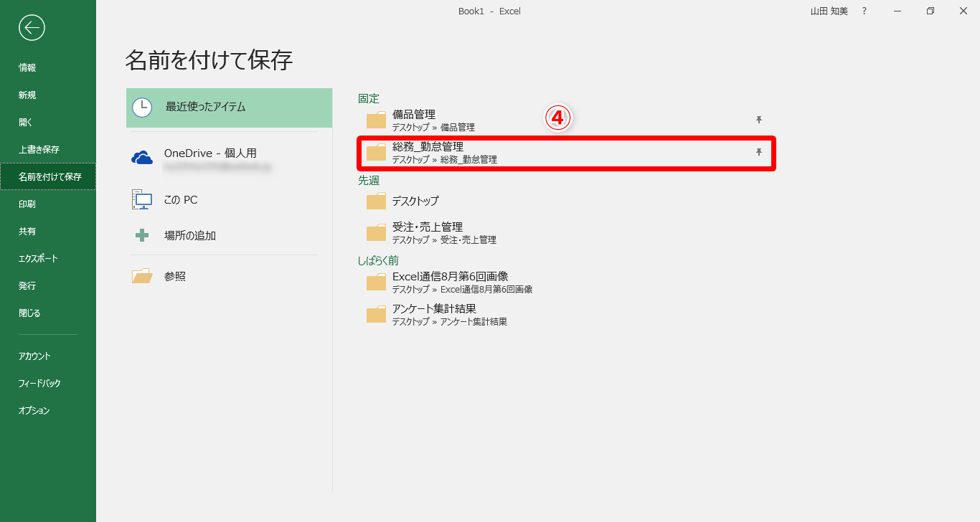Select 上書き保存 in the sidebar

coord(39,149)
